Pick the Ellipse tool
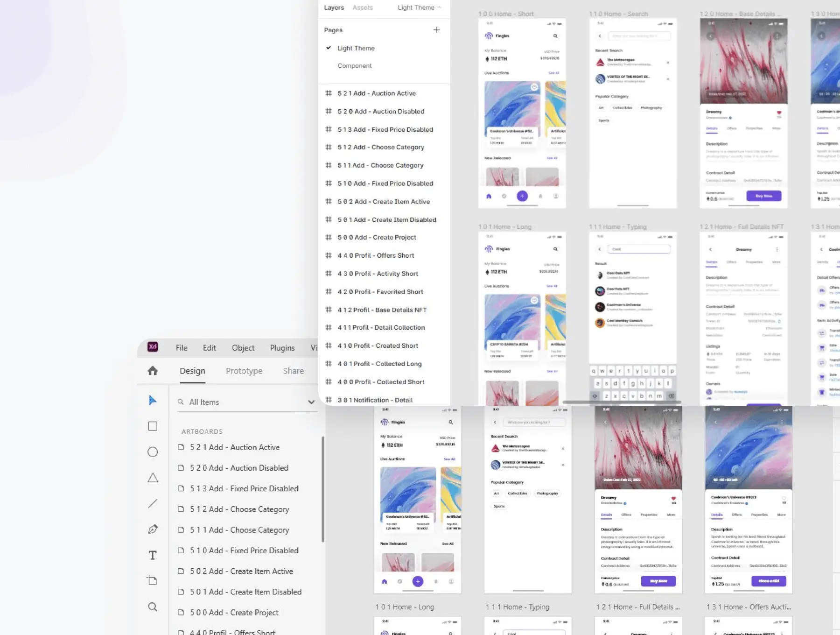The image size is (840, 635). (x=152, y=452)
